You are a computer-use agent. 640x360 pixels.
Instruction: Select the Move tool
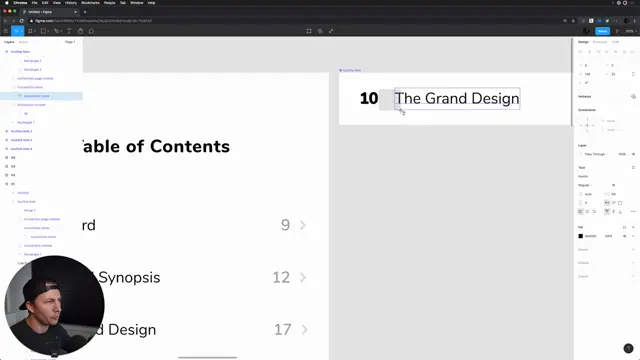coord(17,31)
